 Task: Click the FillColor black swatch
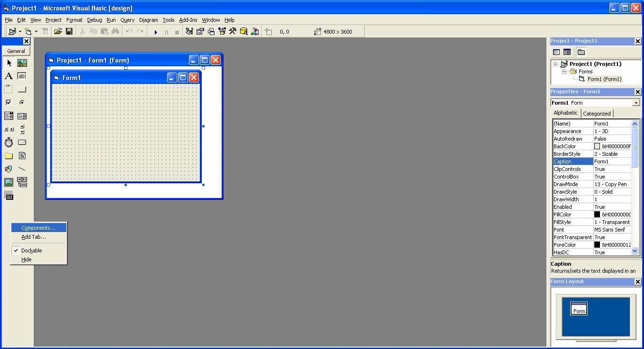pyautogui.click(x=597, y=215)
